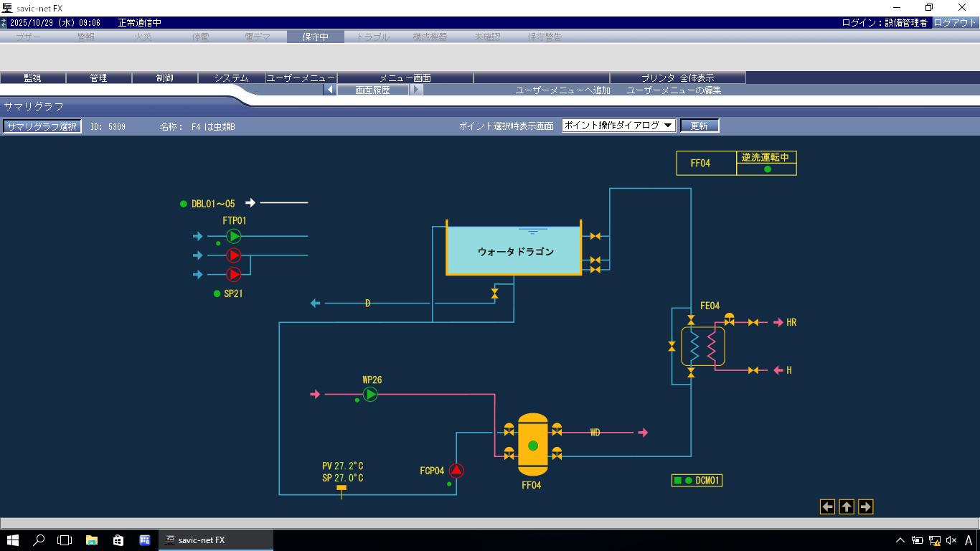Click the red FCP04 pump icon
Viewport: 980px width, 551px height.
pos(456,471)
